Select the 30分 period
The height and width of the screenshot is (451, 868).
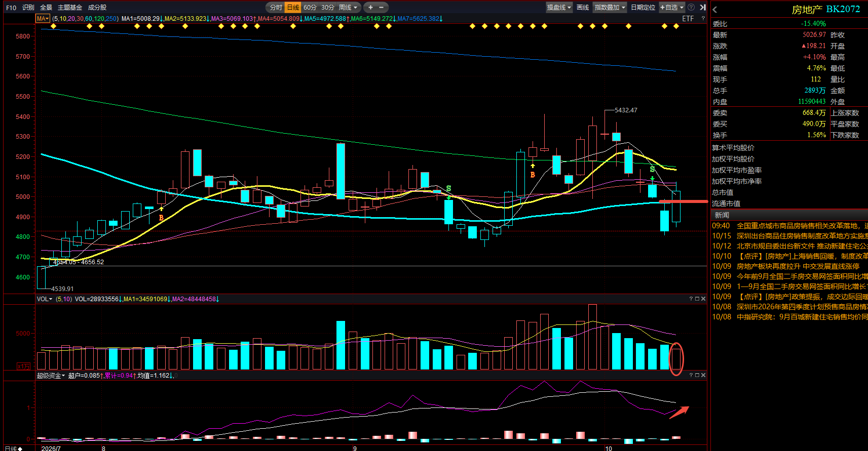(x=328, y=7)
